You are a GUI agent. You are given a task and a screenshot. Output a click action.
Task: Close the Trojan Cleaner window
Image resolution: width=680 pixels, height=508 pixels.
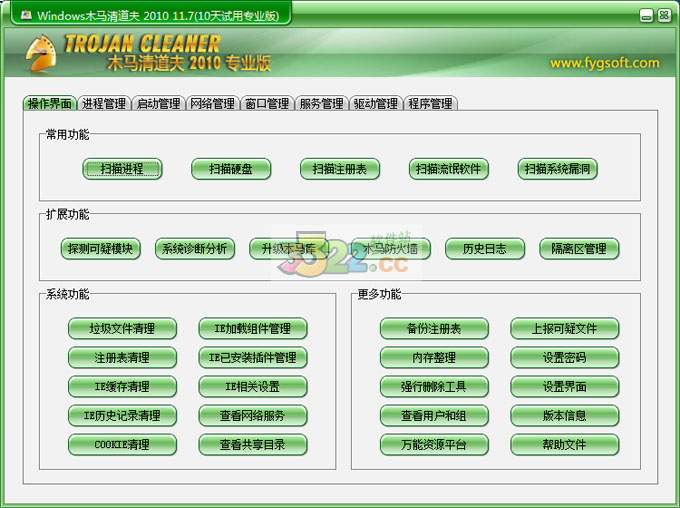coord(664,16)
